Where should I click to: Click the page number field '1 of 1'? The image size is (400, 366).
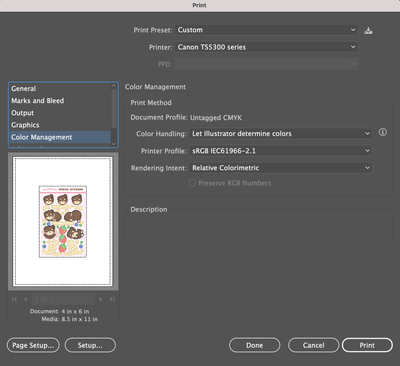click(x=63, y=299)
